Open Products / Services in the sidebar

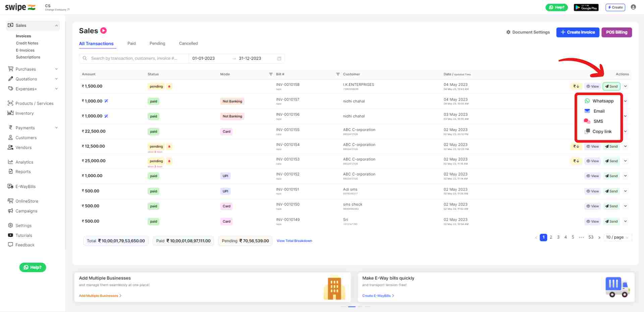[31, 103]
